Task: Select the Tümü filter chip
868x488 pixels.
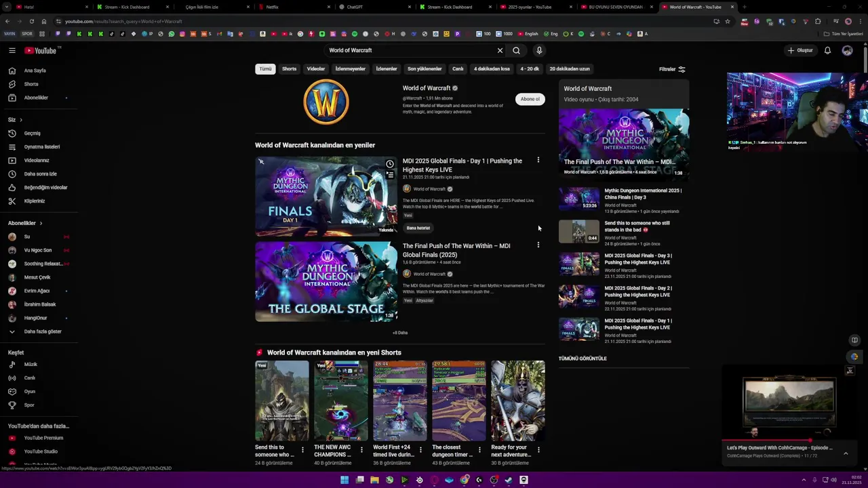Action: click(265, 68)
